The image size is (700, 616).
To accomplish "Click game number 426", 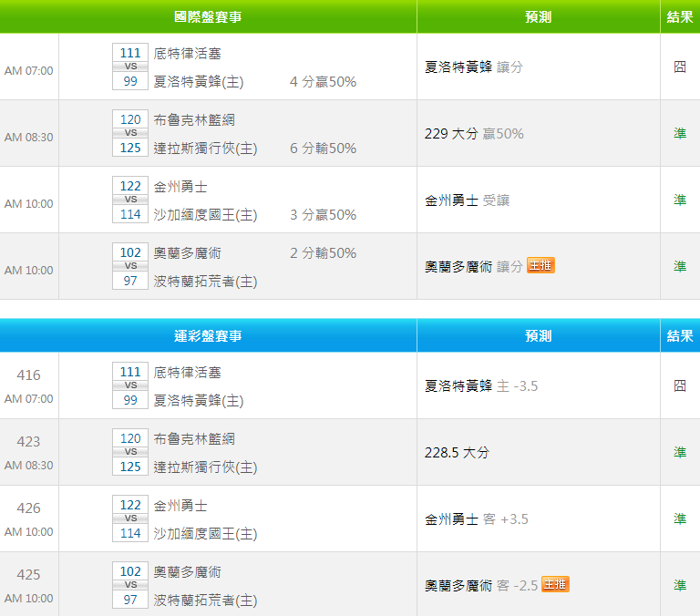I will tap(28, 508).
